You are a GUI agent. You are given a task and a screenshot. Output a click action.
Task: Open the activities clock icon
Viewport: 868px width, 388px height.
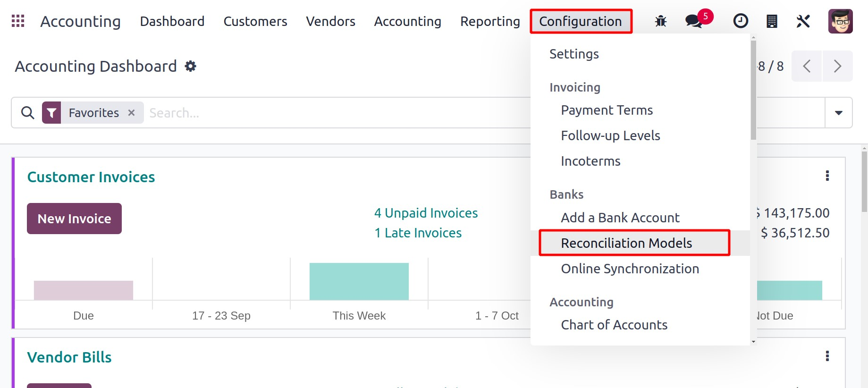click(x=740, y=21)
